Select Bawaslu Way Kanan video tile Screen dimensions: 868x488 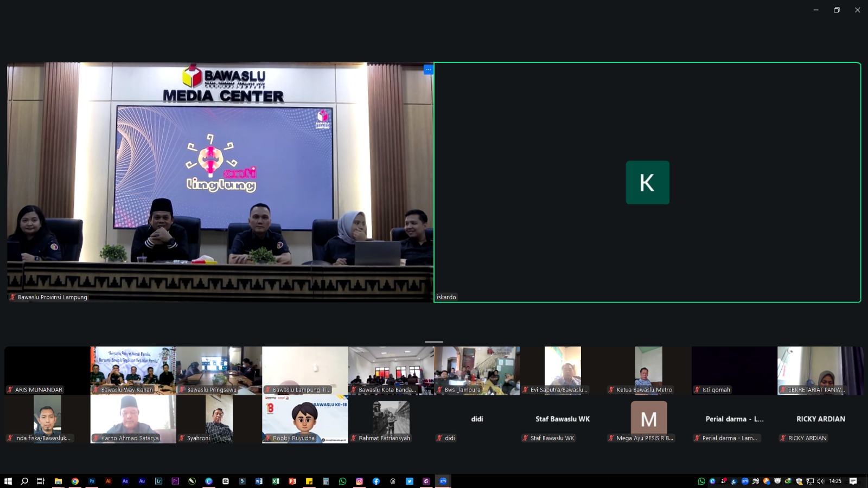(x=133, y=370)
